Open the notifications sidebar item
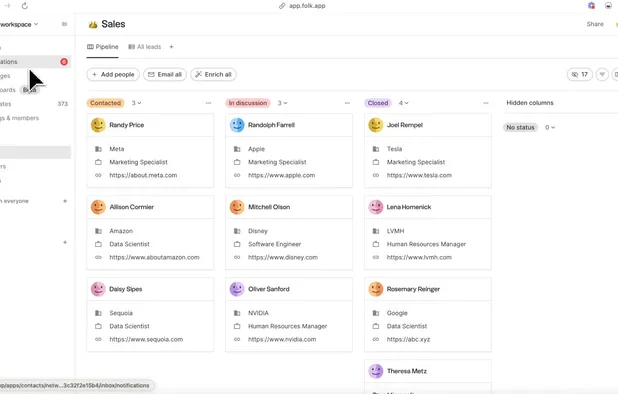This screenshot has height=394, width=618. pos(35,61)
